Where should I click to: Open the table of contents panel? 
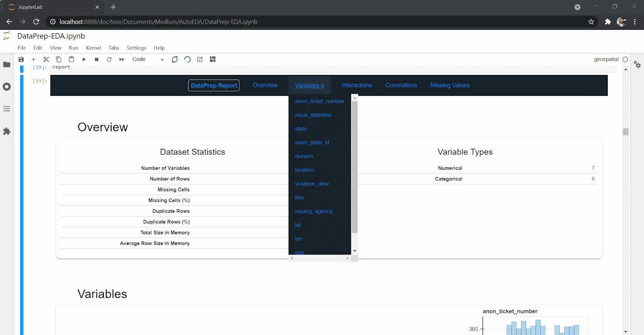(7, 109)
